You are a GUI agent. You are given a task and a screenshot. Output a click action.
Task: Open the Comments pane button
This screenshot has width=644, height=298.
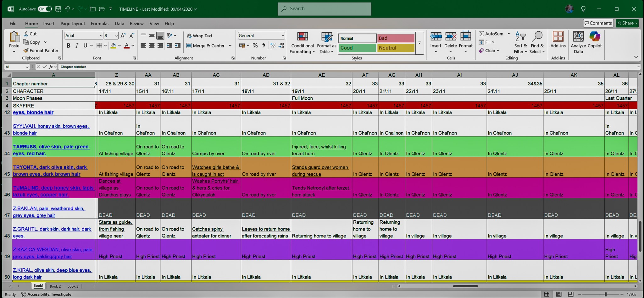click(x=598, y=23)
